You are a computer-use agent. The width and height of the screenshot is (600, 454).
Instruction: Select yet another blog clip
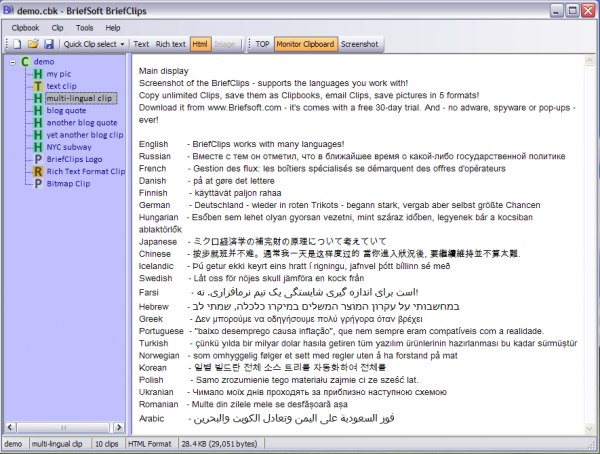pos(85,135)
